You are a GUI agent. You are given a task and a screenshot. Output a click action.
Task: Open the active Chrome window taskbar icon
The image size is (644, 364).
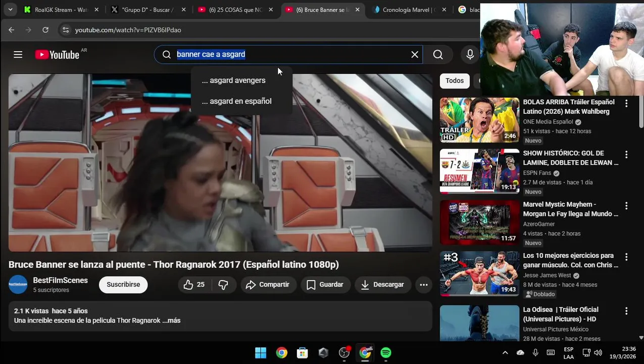pyautogui.click(x=365, y=353)
